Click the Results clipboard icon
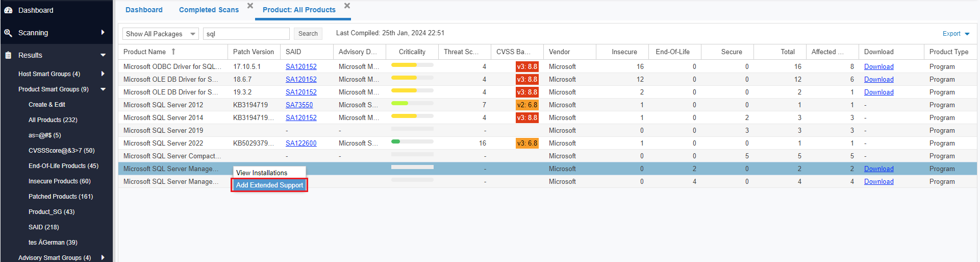Viewport: 980px width, 262px height. (8, 55)
